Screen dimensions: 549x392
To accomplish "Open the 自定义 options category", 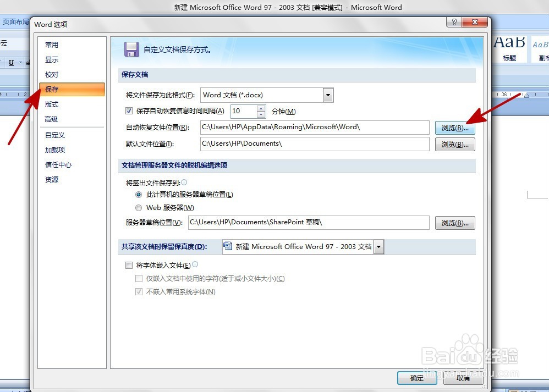I will coord(55,135).
